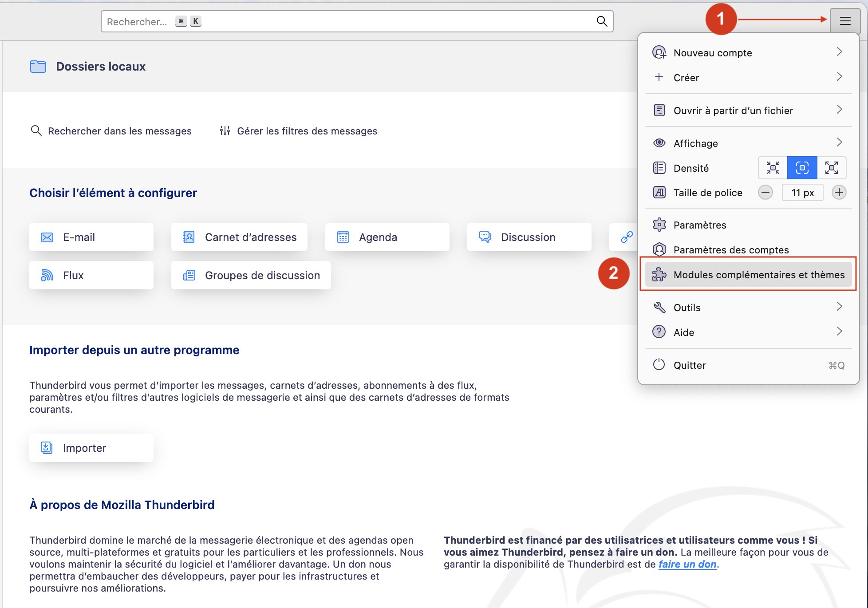The image size is (868, 608).
Task: Select normal density option
Action: (x=802, y=168)
